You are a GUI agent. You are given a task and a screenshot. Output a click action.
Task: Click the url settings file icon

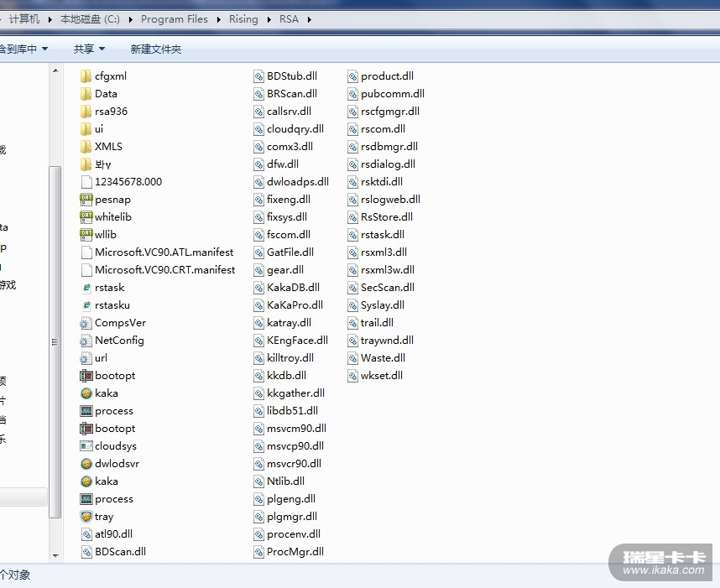pyautogui.click(x=86, y=358)
